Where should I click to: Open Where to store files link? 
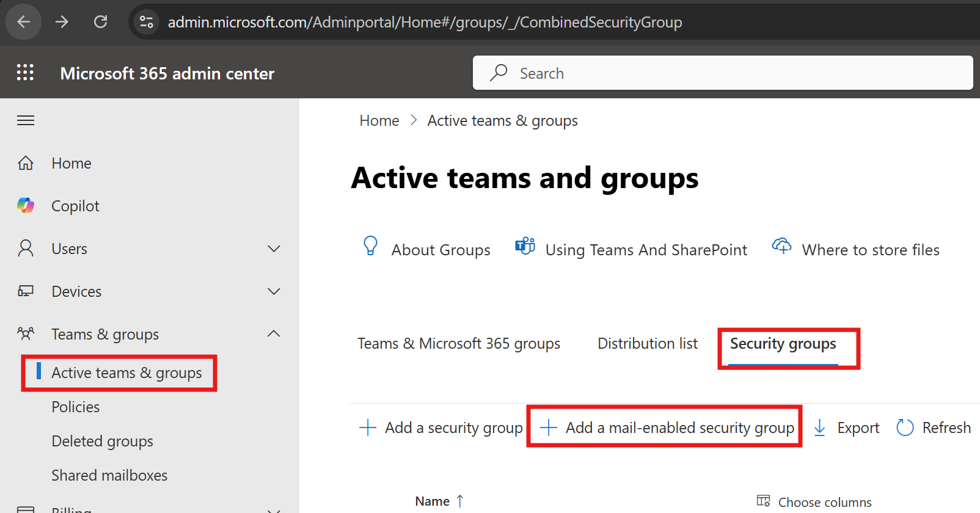(871, 250)
